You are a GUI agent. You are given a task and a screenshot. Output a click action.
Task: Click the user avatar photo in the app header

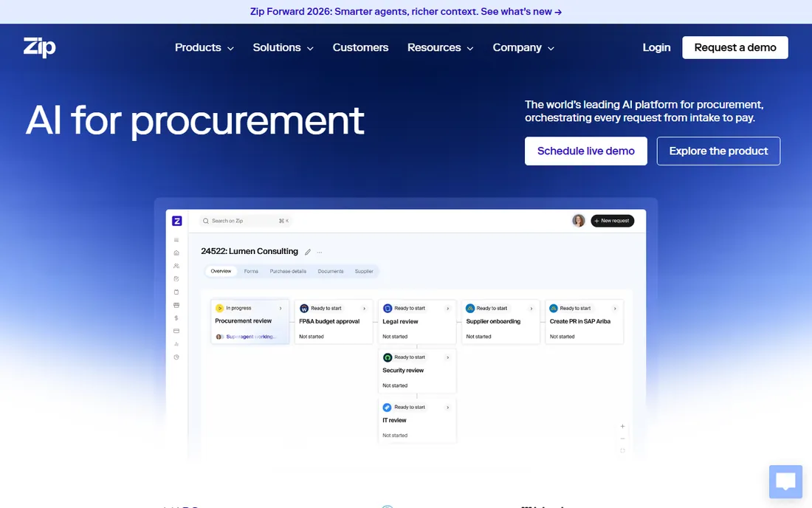coord(579,221)
